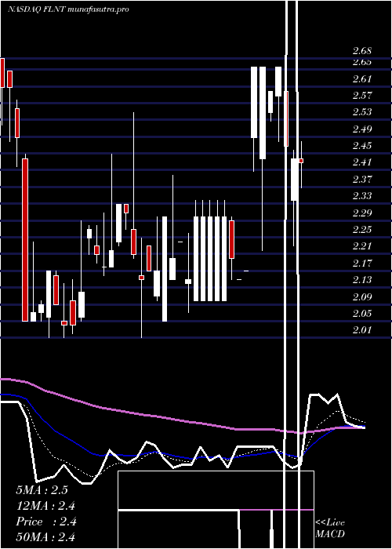Select the 2.41 price axis label

pos(362,162)
